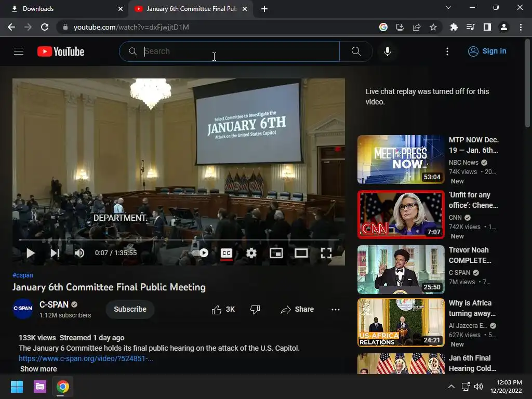The height and width of the screenshot is (399, 532).
Task: Toggle Chrome side panel
Action: click(x=487, y=27)
